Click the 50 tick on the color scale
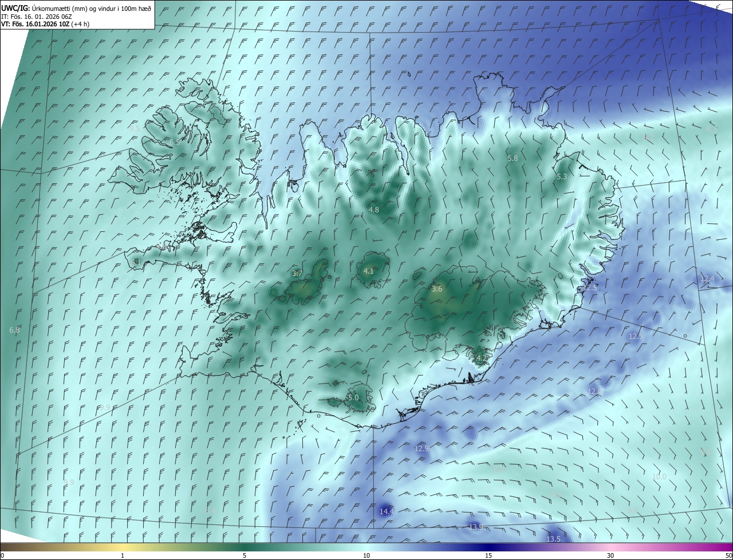Screen dimensions: 733x560 point(728,555)
